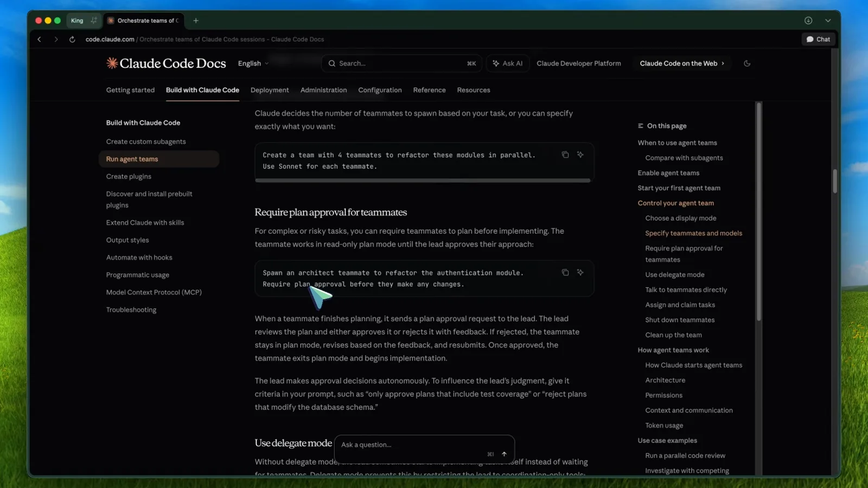Focus the Search field in the header
Screen dimensions: 868x488
(402, 63)
